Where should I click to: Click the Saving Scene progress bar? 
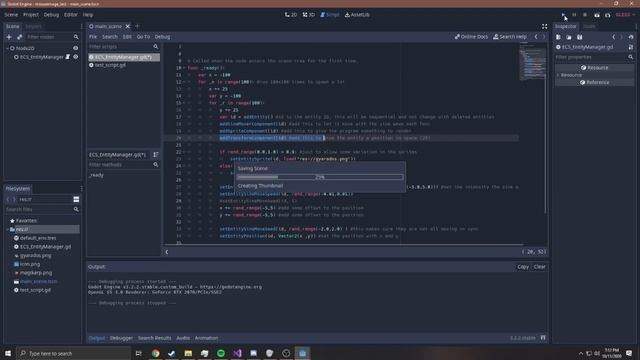tap(320, 177)
